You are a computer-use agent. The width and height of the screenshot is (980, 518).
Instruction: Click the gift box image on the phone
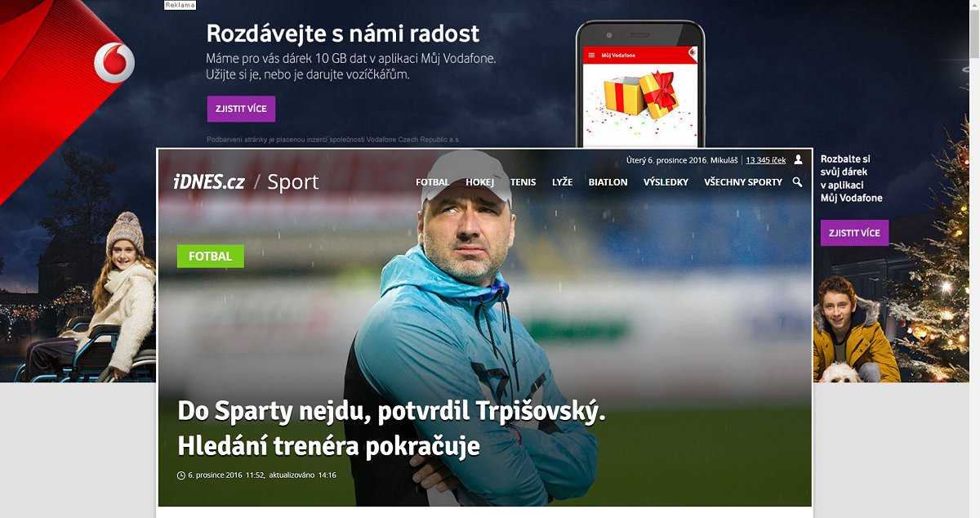coord(642,95)
